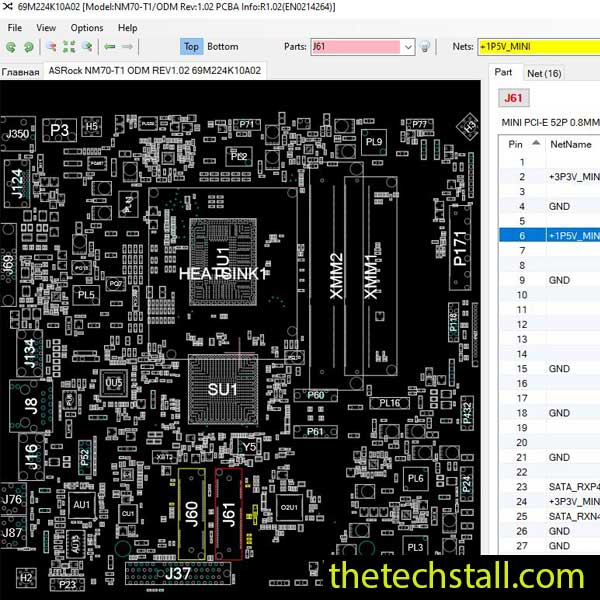Click the red J61 part button

(513, 98)
